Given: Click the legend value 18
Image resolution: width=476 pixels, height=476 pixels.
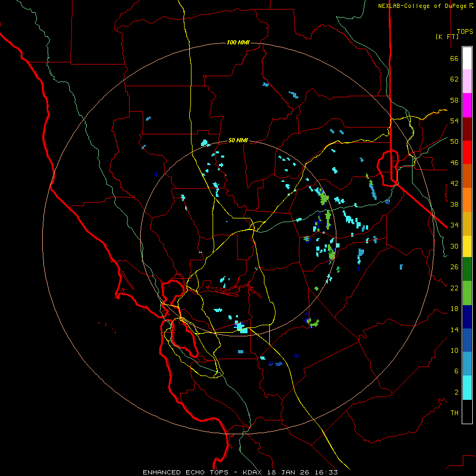Looking at the screenshot, I should click(x=454, y=308).
